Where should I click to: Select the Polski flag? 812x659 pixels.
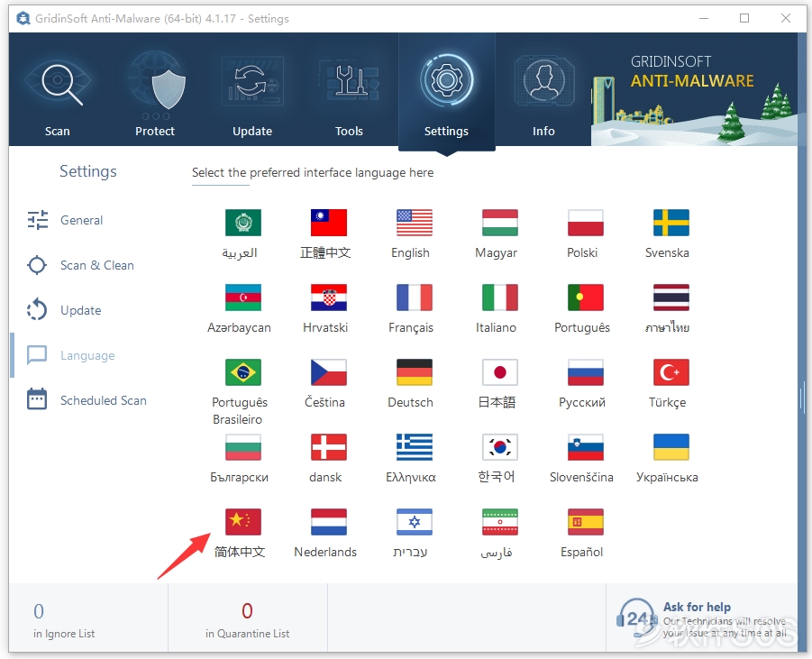coord(586,223)
